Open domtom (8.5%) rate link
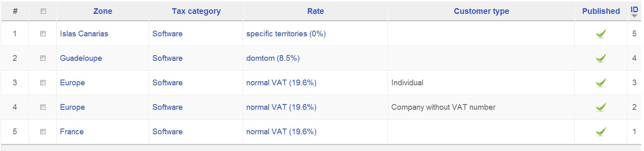The width and height of the screenshot is (644, 151). point(273,58)
